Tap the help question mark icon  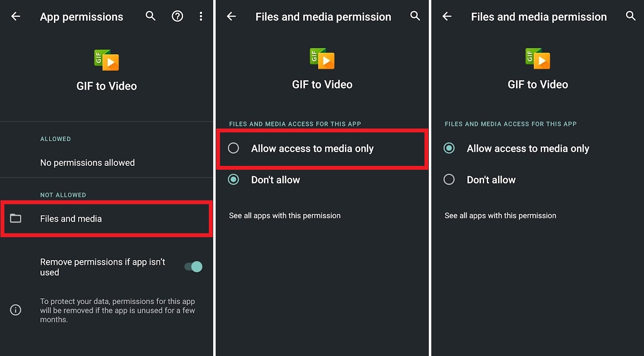(x=177, y=16)
